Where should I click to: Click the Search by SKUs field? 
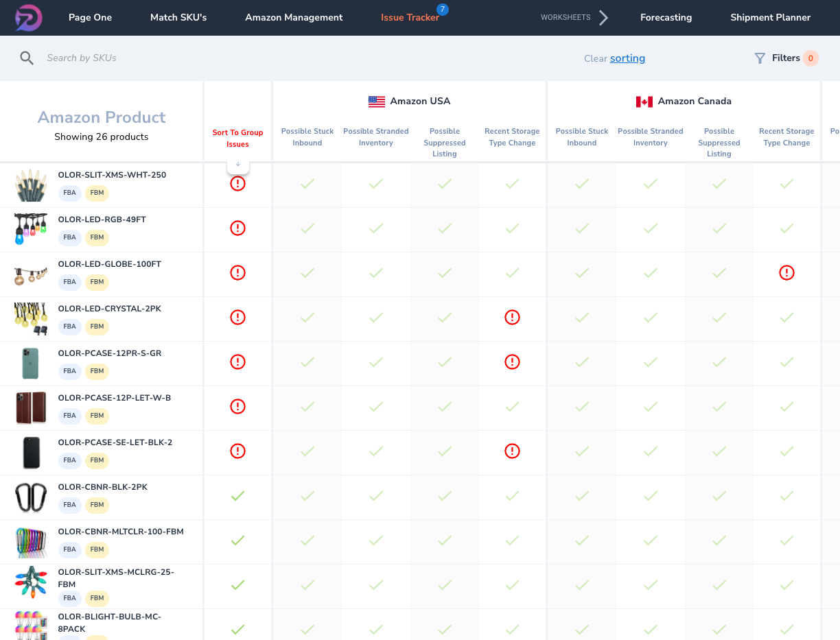point(206,58)
